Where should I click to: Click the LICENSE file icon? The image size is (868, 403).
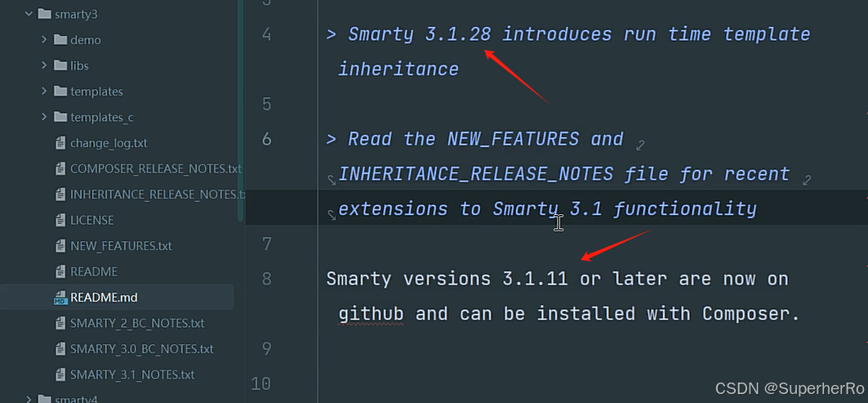click(x=60, y=220)
